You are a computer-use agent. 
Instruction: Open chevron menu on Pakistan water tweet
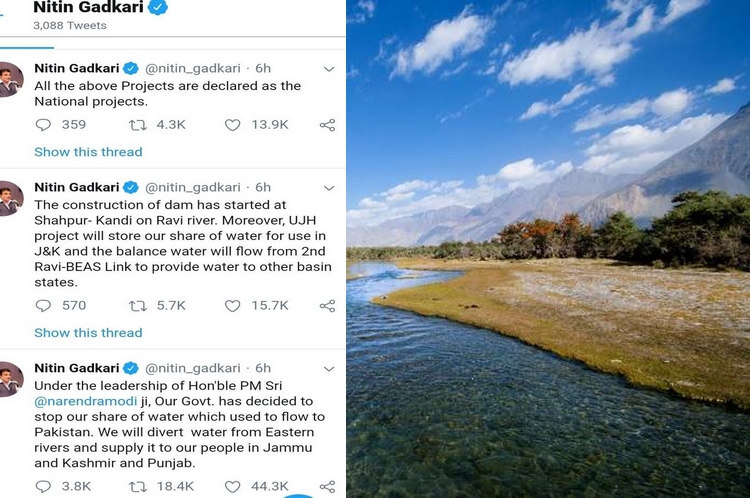(x=328, y=369)
